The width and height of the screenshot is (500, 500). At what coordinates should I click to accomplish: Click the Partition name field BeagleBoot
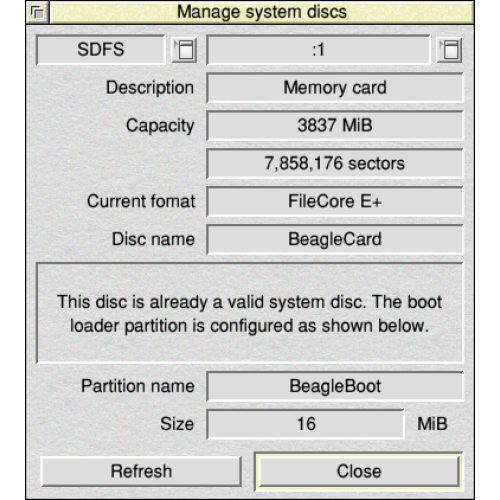(x=335, y=386)
